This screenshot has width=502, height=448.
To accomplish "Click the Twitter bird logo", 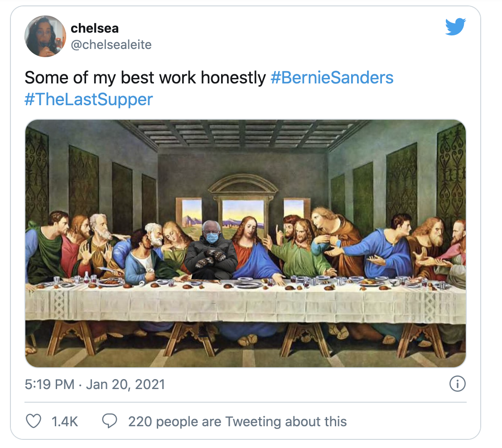I will coord(455,26).
